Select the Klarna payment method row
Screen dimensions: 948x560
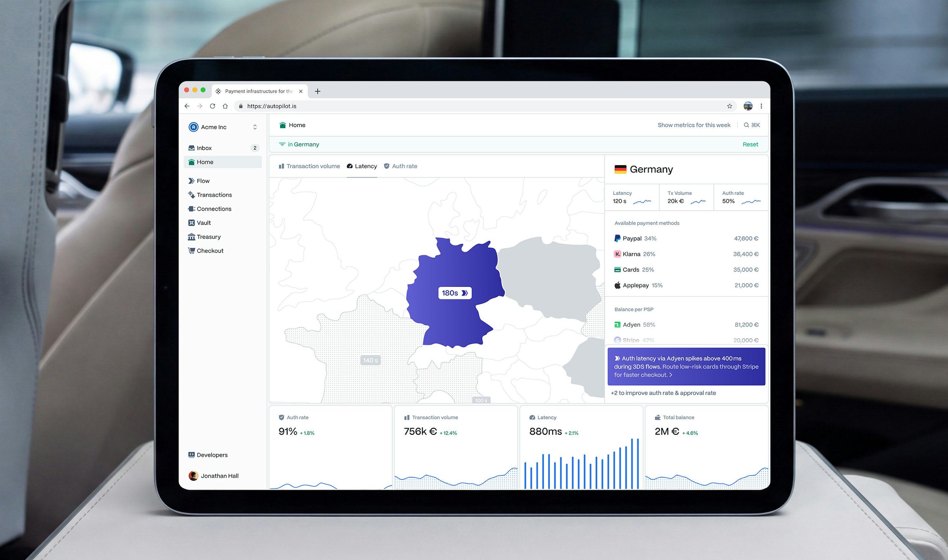point(686,254)
